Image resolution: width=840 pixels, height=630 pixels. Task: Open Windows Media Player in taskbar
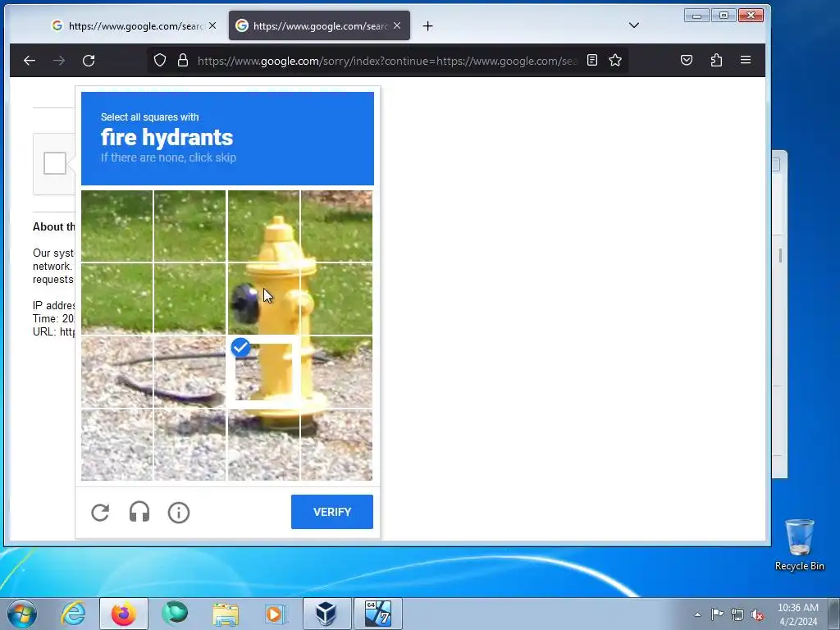tap(276, 614)
